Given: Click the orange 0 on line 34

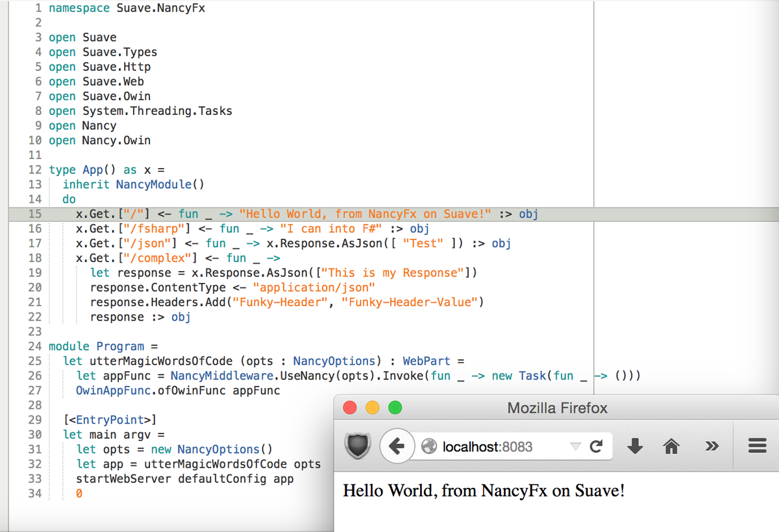Looking at the screenshot, I should 79,494.
